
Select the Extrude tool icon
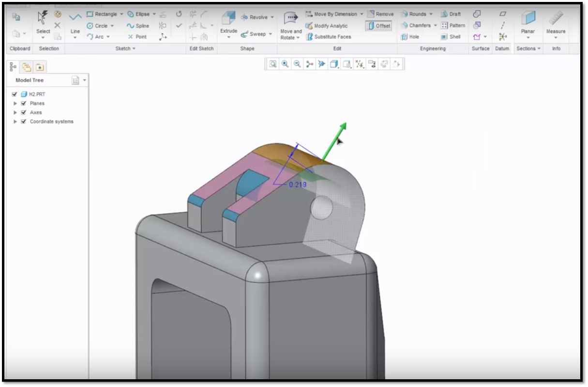228,18
